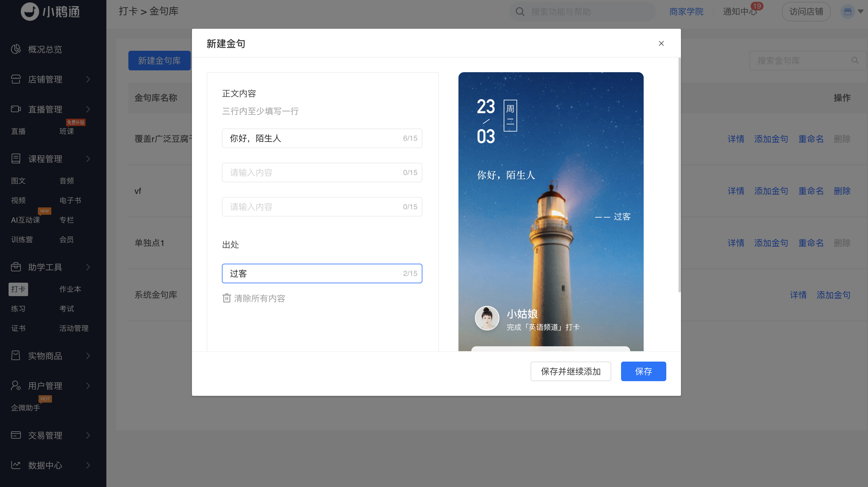This screenshot has width=868, height=487.
Task: Click the 出处 field containing 过客
Action: click(x=322, y=273)
